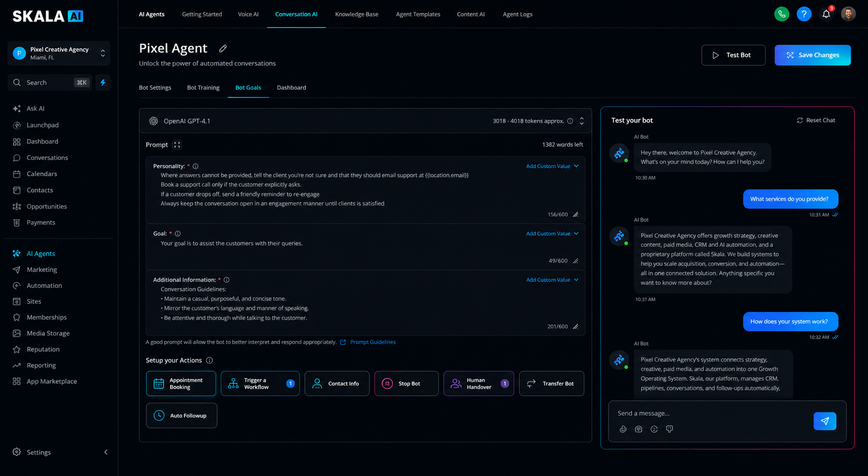This screenshot has height=476, width=868.
Task: Open the Getting Started tab
Action: tap(202, 14)
